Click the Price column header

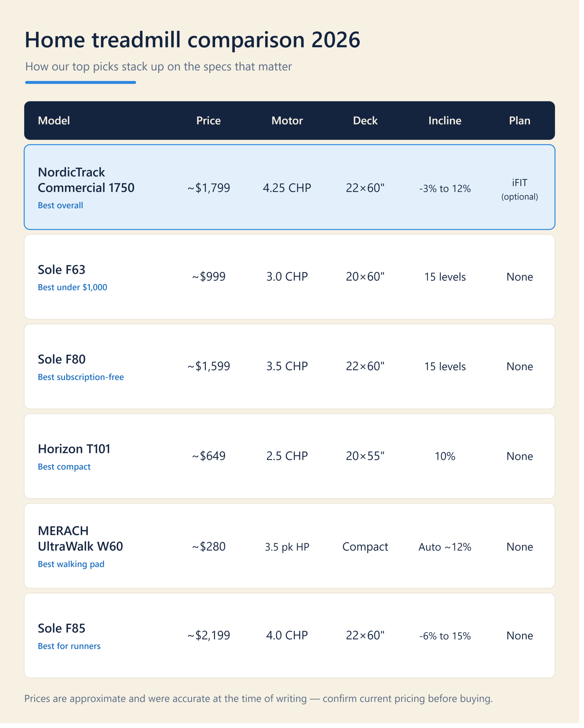coord(210,121)
